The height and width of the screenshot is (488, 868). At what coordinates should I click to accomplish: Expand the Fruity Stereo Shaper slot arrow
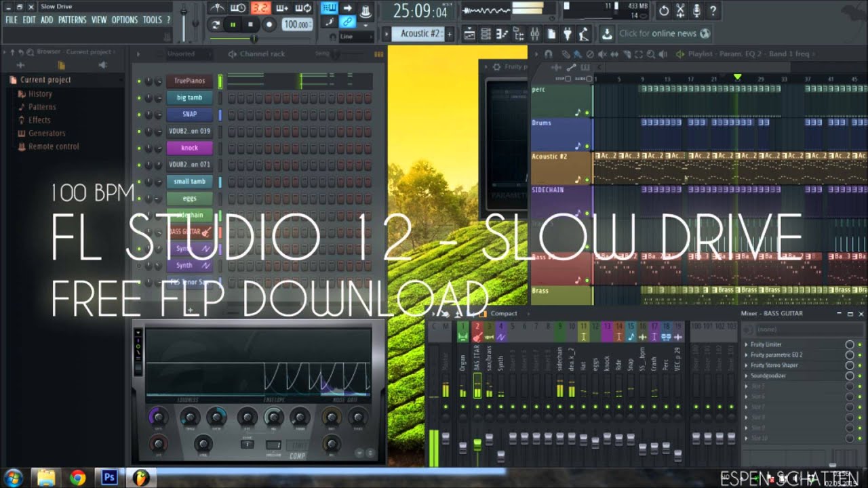(x=747, y=365)
